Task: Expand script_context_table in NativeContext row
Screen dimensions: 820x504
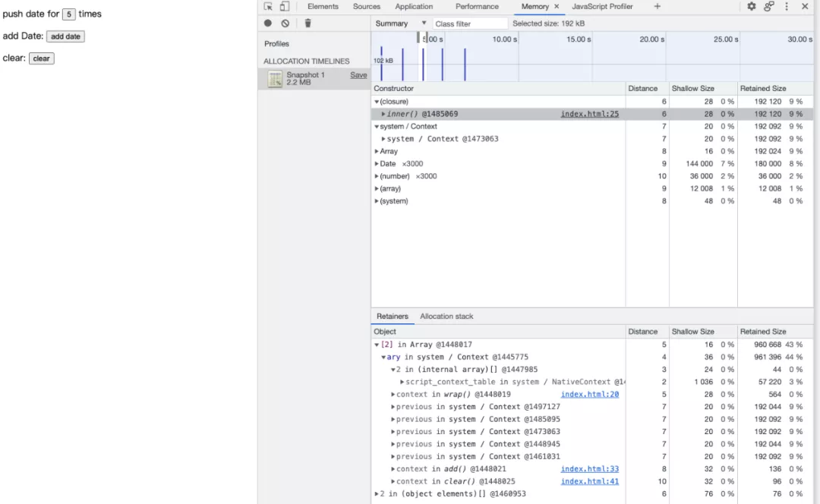Action: click(402, 382)
